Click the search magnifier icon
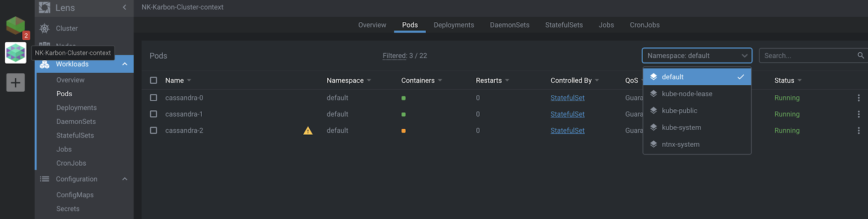Image resolution: width=868 pixels, height=219 pixels. click(x=860, y=55)
